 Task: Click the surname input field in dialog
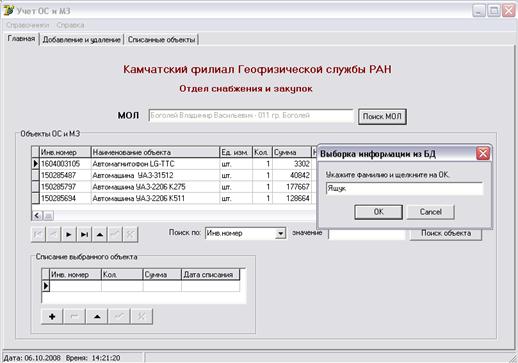(x=404, y=189)
